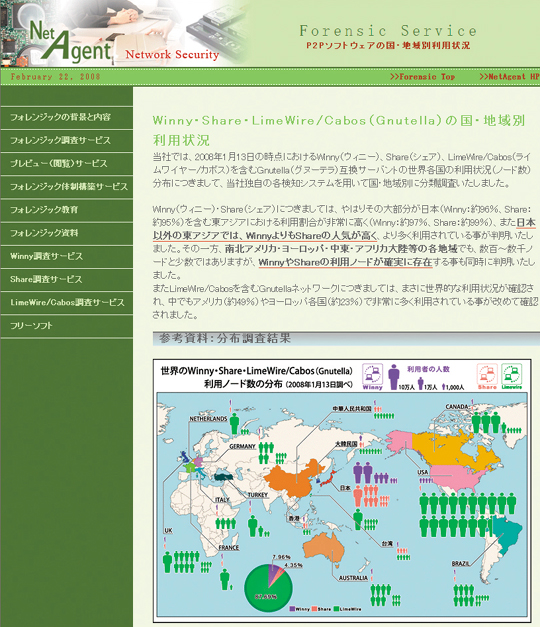The height and width of the screenshot is (627, 540).
Task: Click the CANADA label on map
Action: [x=457, y=407]
